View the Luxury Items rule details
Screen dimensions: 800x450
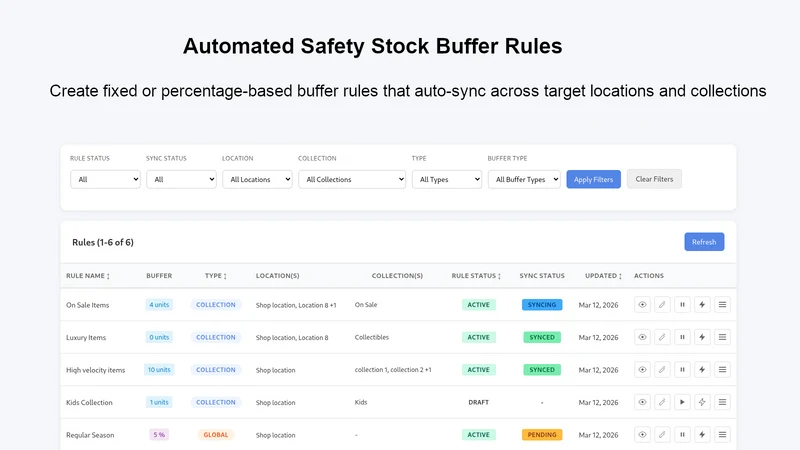(642, 337)
